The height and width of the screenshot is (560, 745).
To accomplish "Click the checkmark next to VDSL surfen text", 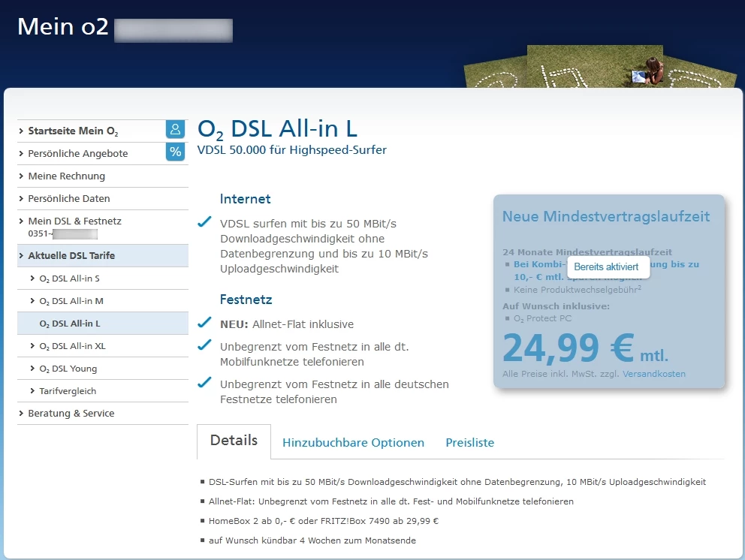I will click(204, 221).
